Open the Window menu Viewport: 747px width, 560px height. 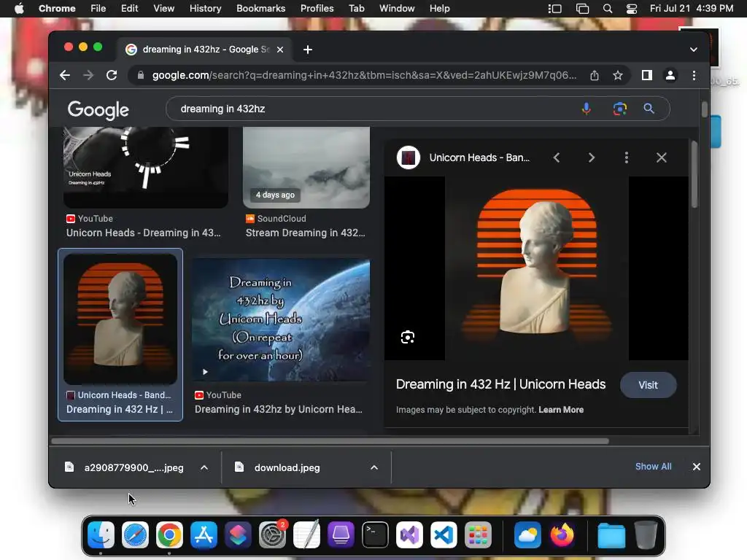tap(397, 9)
